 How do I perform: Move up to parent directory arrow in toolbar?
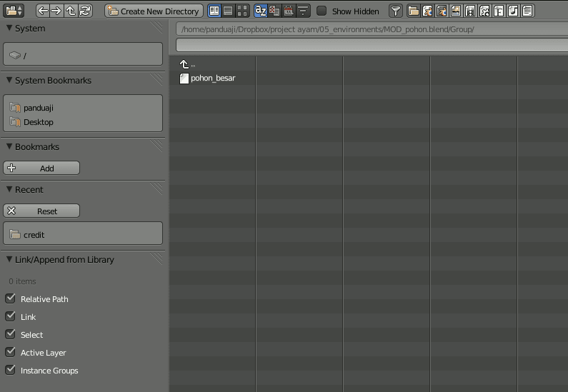71,11
